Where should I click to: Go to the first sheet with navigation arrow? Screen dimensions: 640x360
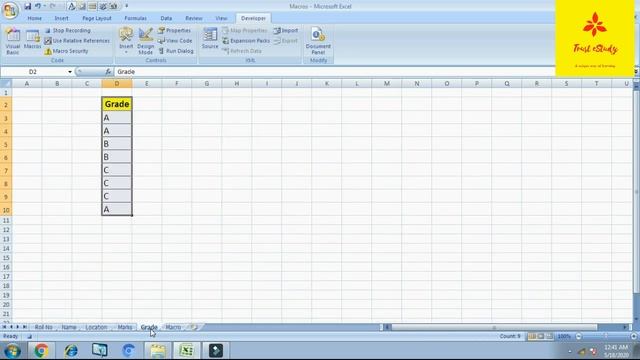click(4, 327)
